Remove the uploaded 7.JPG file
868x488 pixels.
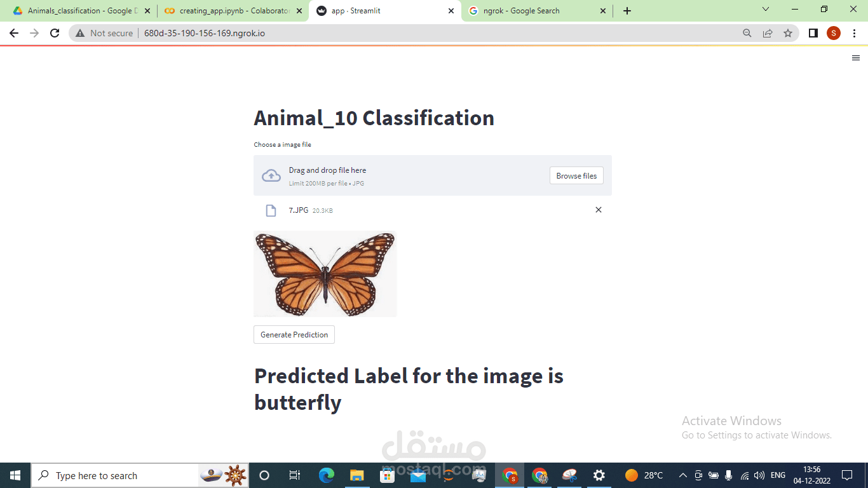pos(598,210)
